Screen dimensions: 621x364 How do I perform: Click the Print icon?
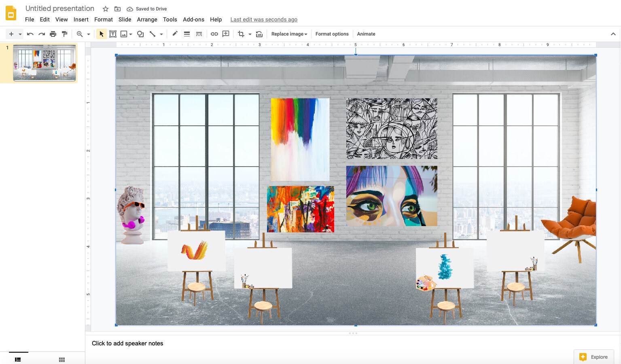click(x=53, y=34)
